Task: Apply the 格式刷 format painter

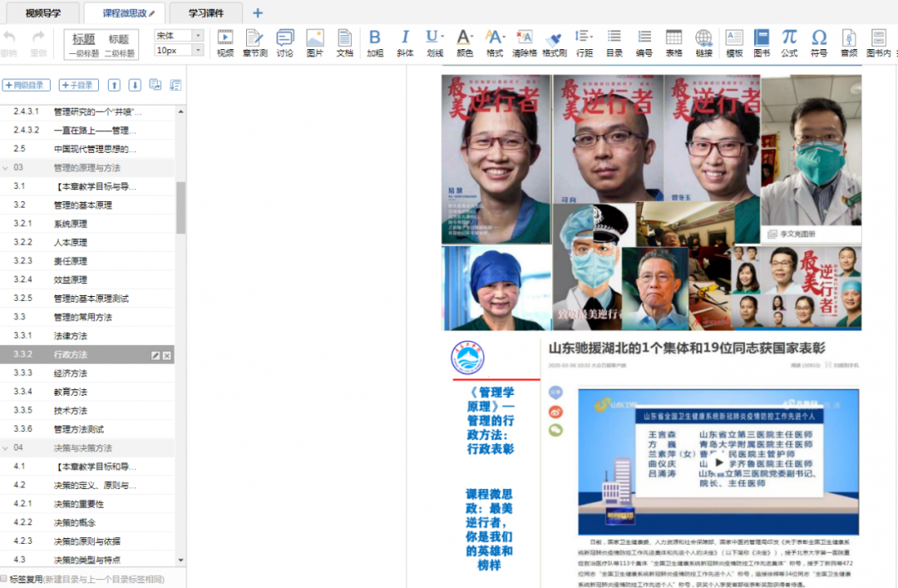Action: (x=555, y=42)
